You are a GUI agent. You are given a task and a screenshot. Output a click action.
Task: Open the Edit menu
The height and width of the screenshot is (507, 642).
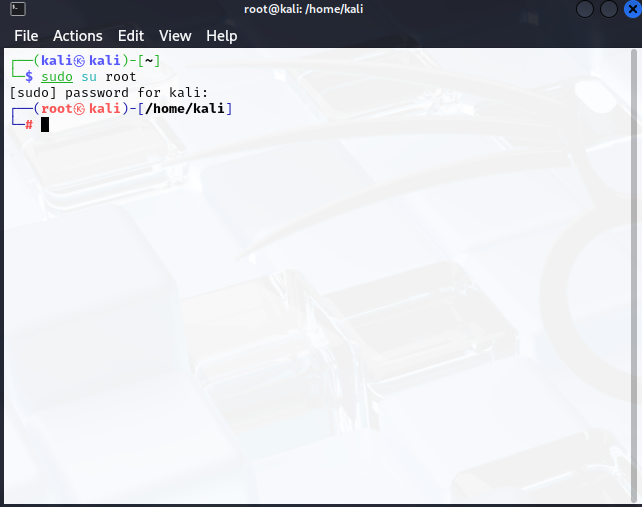coord(131,36)
